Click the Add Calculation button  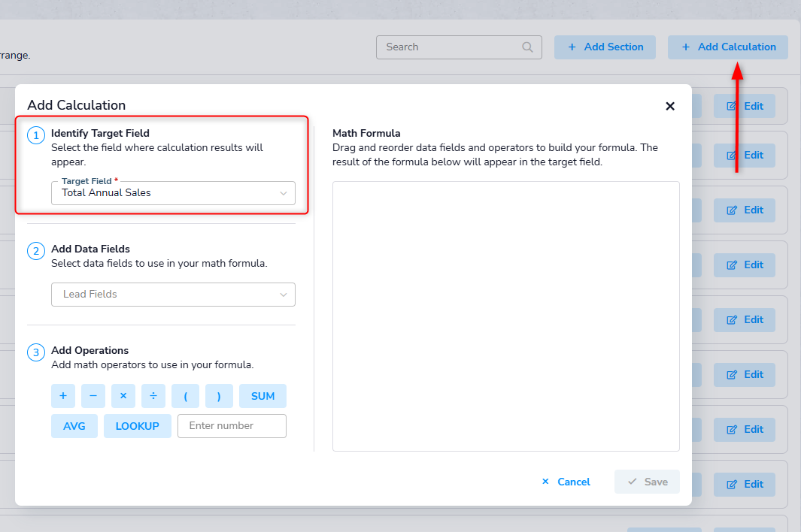(727, 47)
